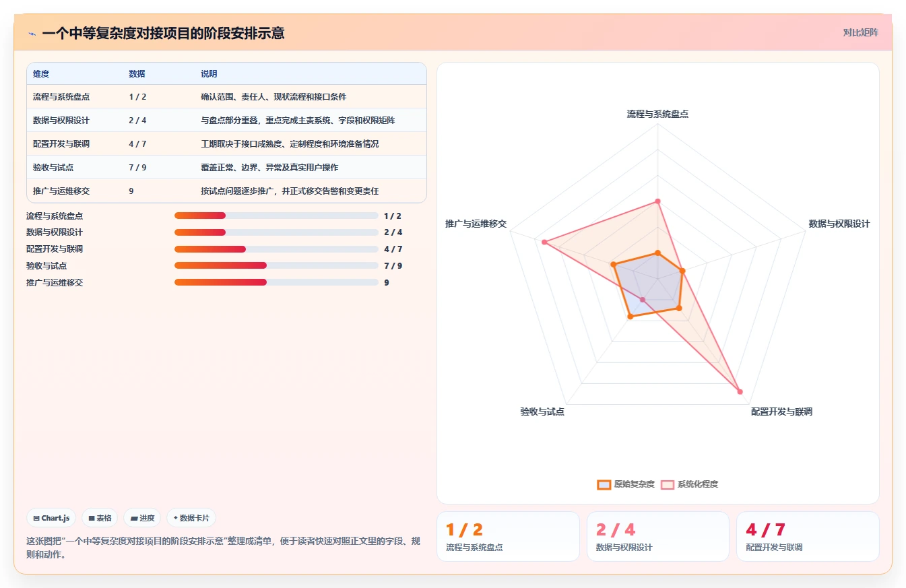Click the page title 一个中等复杂度对接项目的阶段安排示意

coord(163,33)
